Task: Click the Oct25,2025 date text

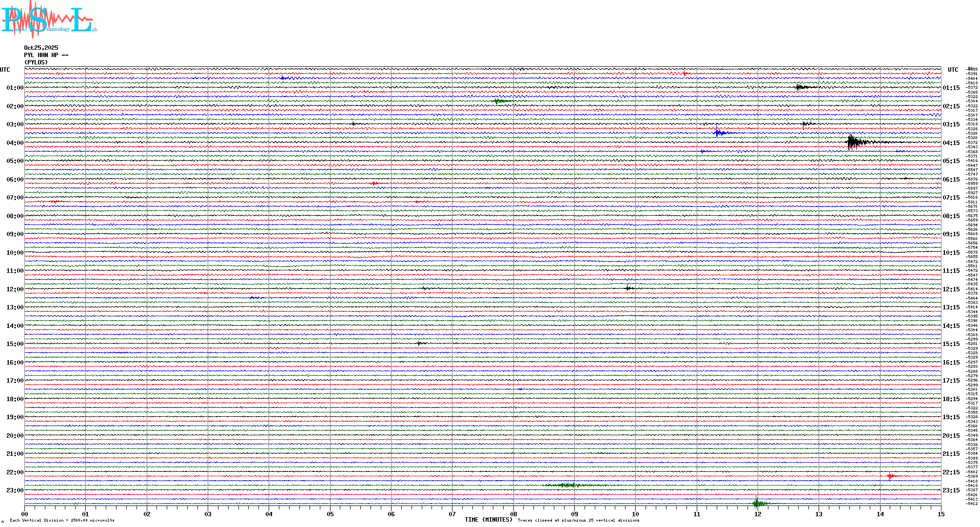Action: click(x=41, y=48)
